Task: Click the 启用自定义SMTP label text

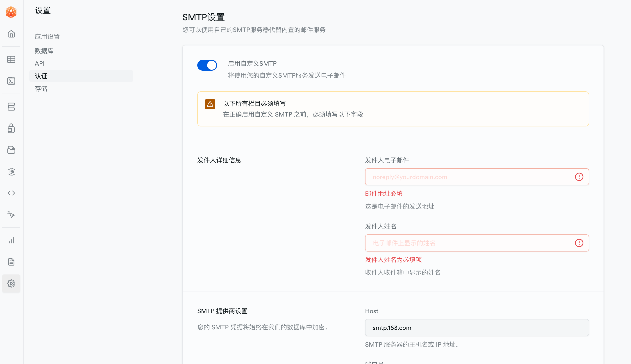Action: click(x=252, y=63)
